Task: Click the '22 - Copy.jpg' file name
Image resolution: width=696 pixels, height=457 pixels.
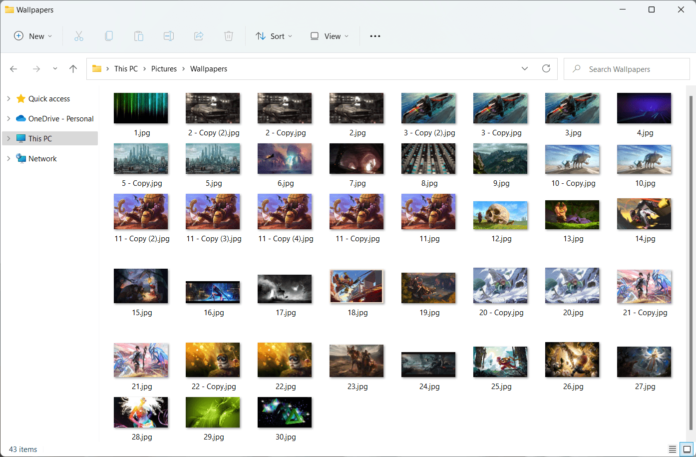Action: click(x=214, y=386)
